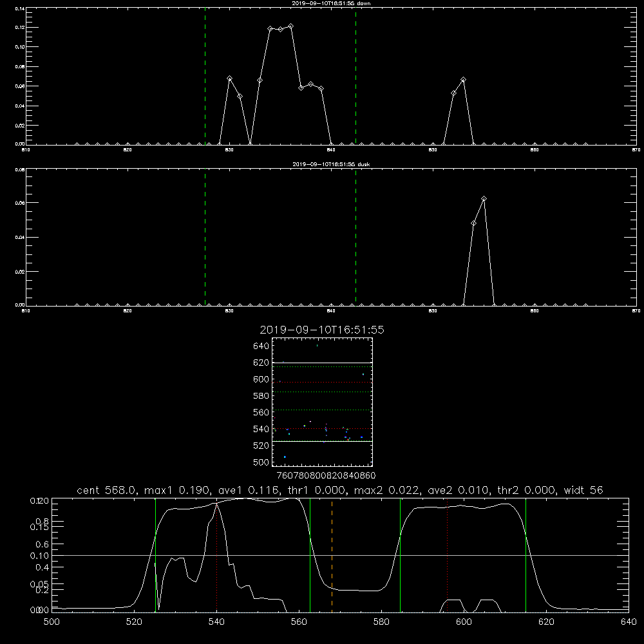Viewport: 644px width, 644px height.
Task: Click x-axis label 520 on bottom plot
Action: 134,622
